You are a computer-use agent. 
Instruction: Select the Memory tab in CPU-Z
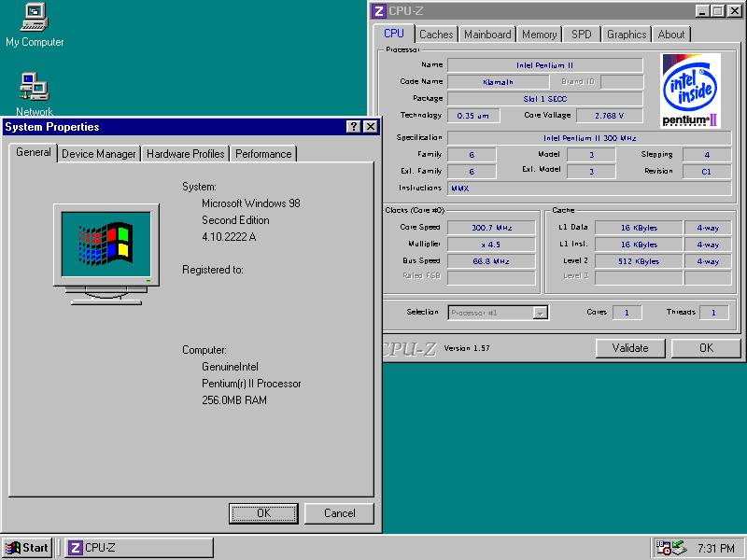[x=540, y=35]
